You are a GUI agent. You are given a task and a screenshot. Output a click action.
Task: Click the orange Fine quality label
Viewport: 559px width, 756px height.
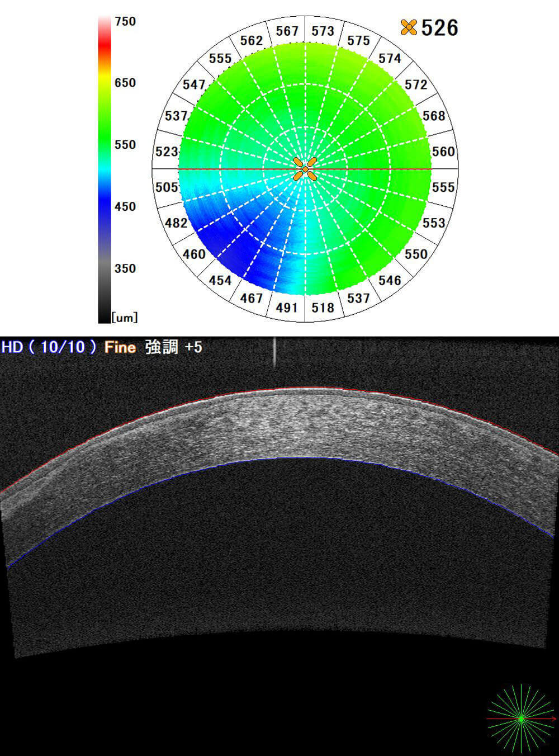(120, 347)
